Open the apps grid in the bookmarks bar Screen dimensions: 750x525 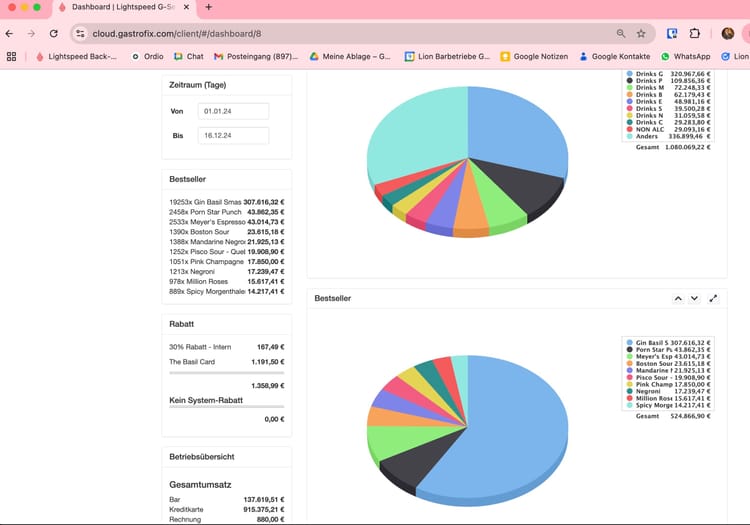(11, 56)
